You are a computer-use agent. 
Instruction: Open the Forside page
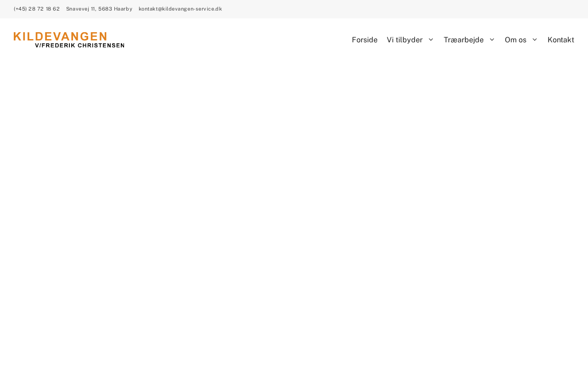[365, 40]
